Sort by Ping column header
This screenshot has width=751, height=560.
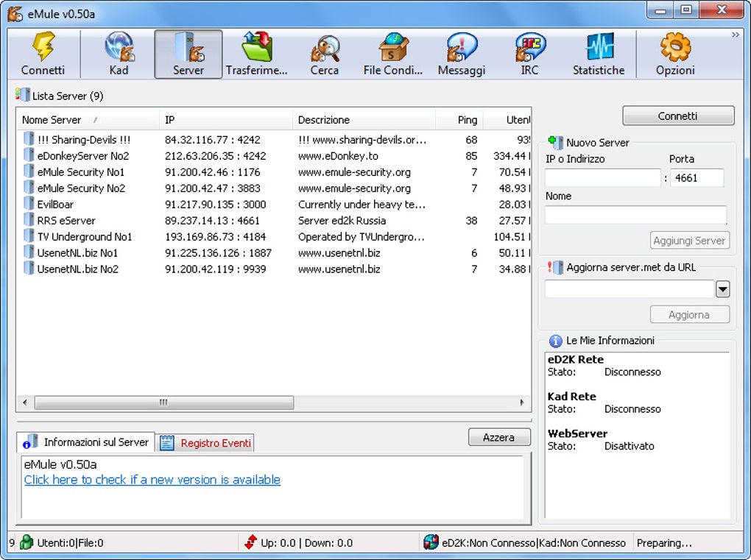[x=459, y=120]
